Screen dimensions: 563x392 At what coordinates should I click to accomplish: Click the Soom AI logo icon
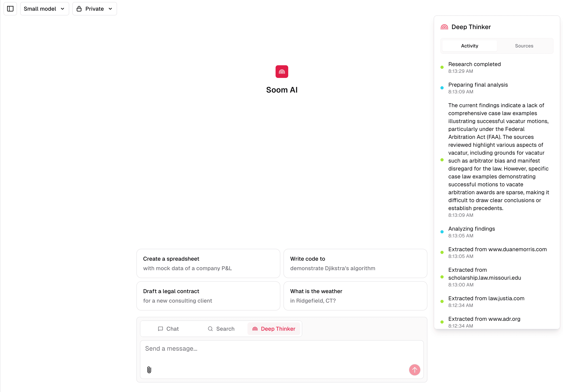pyautogui.click(x=282, y=72)
